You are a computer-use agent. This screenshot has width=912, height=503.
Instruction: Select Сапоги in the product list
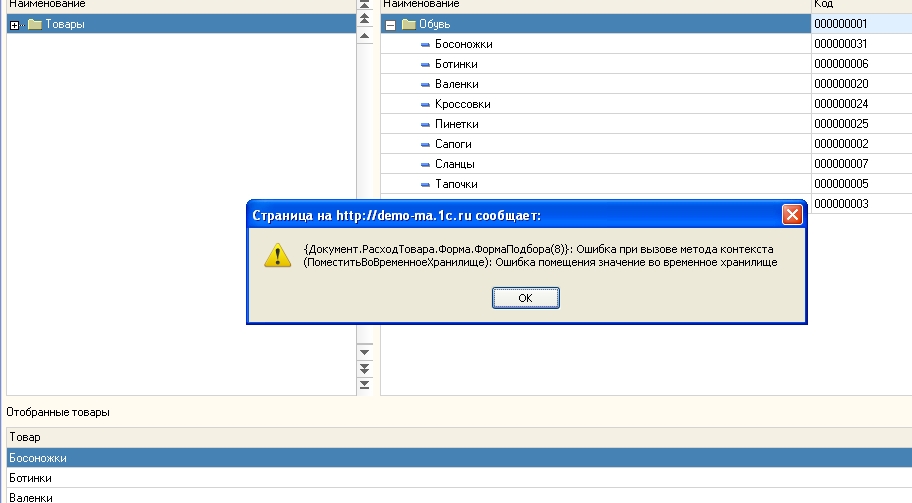click(x=453, y=144)
